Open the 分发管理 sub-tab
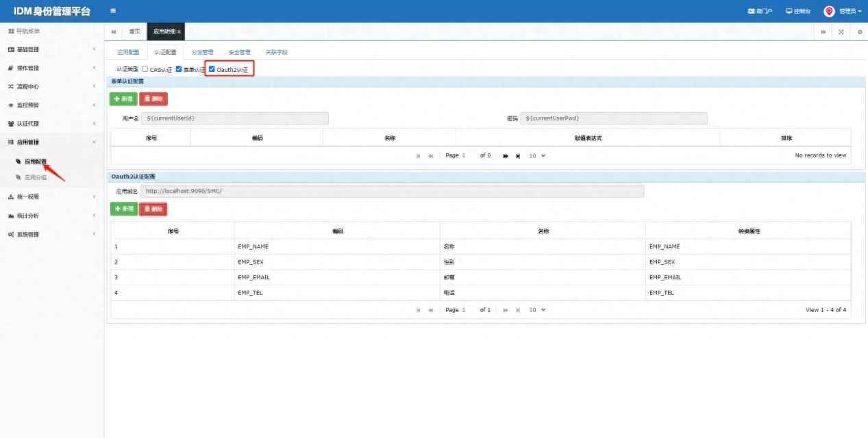 [202, 52]
